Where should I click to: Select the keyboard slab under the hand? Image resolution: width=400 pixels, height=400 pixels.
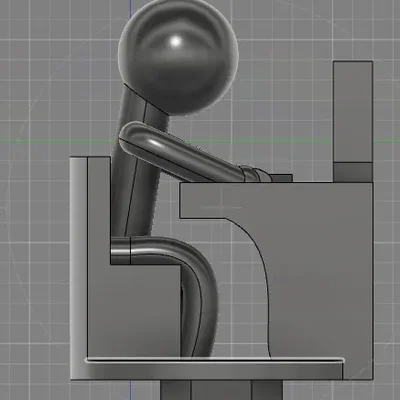pos(282,178)
